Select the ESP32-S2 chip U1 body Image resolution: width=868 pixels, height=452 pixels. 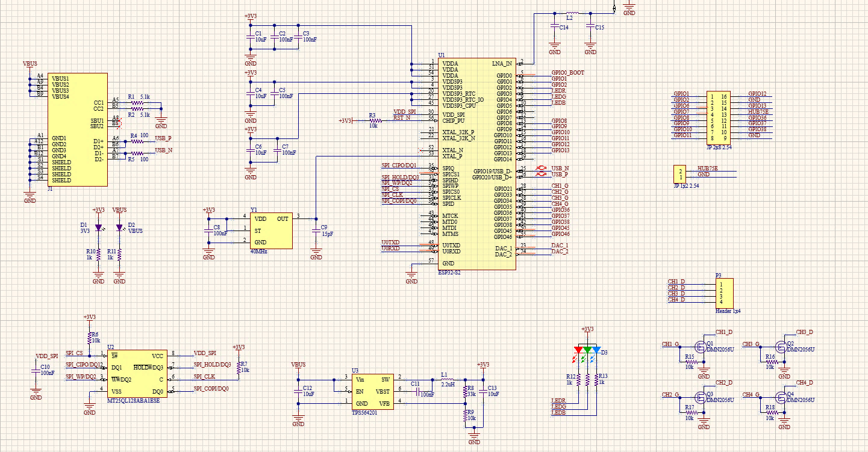pyautogui.click(x=476, y=164)
